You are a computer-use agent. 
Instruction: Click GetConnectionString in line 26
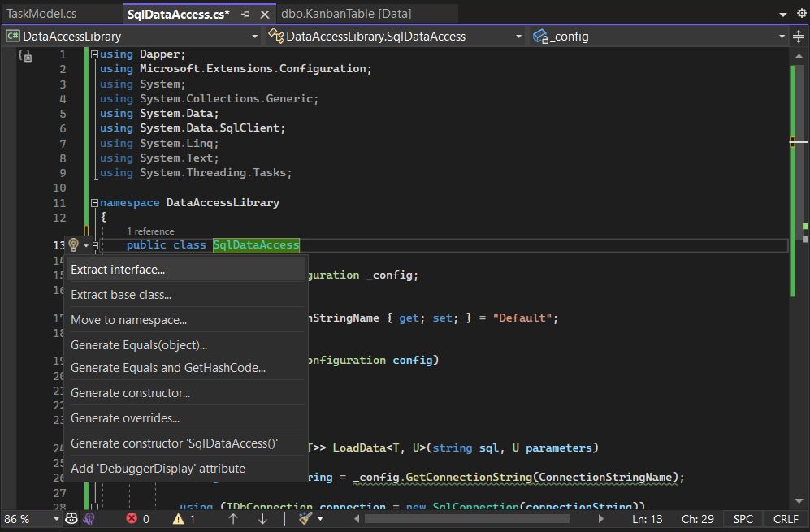pyautogui.click(x=469, y=478)
